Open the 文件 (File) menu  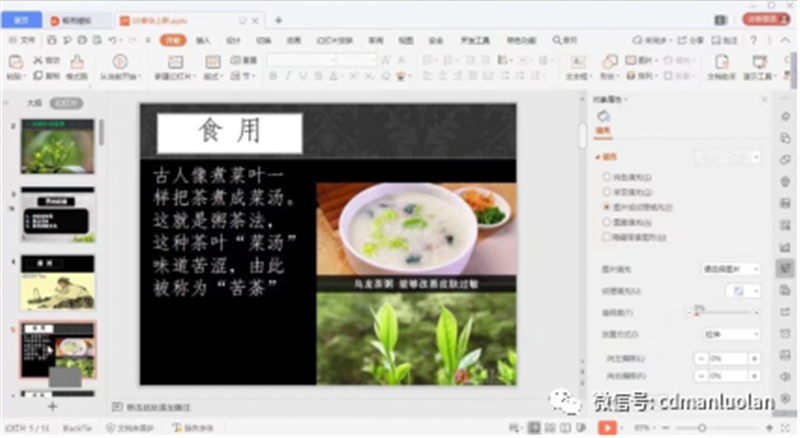(x=22, y=40)
